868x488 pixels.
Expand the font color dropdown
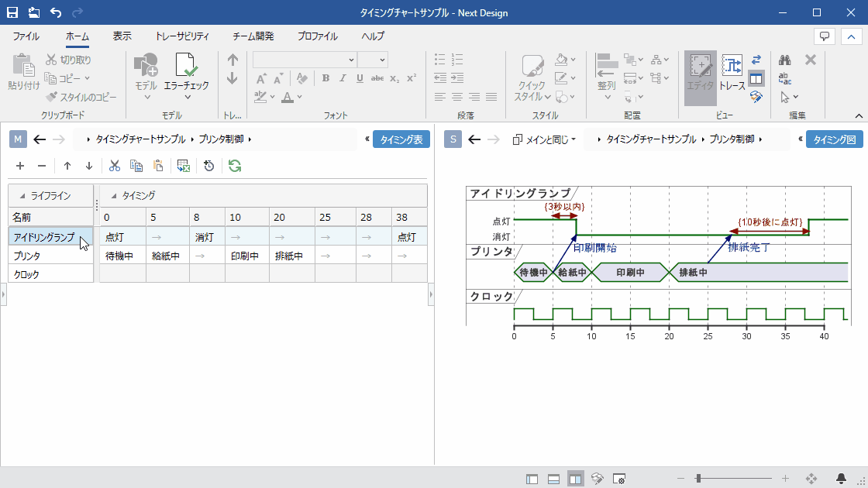(x=299, y=97)
